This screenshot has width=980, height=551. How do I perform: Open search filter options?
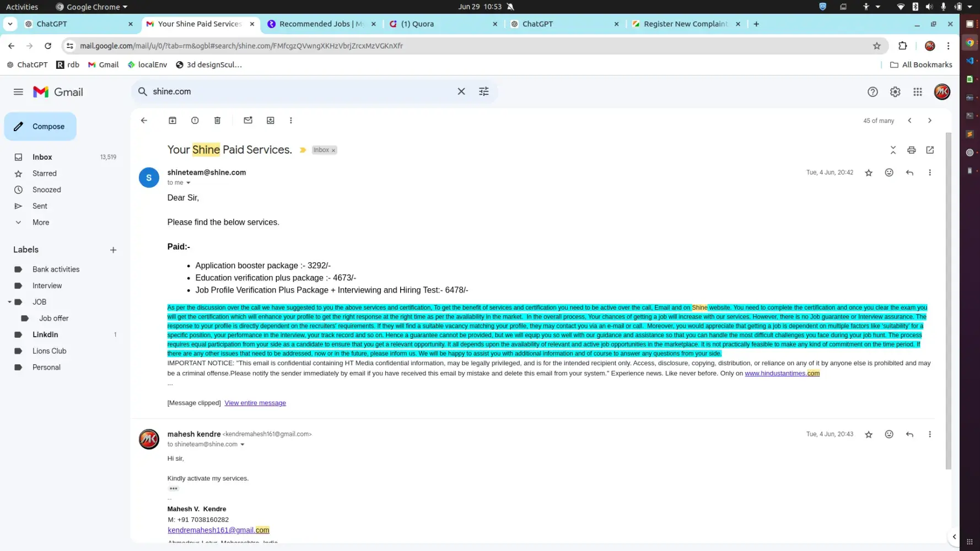point(483,91)
